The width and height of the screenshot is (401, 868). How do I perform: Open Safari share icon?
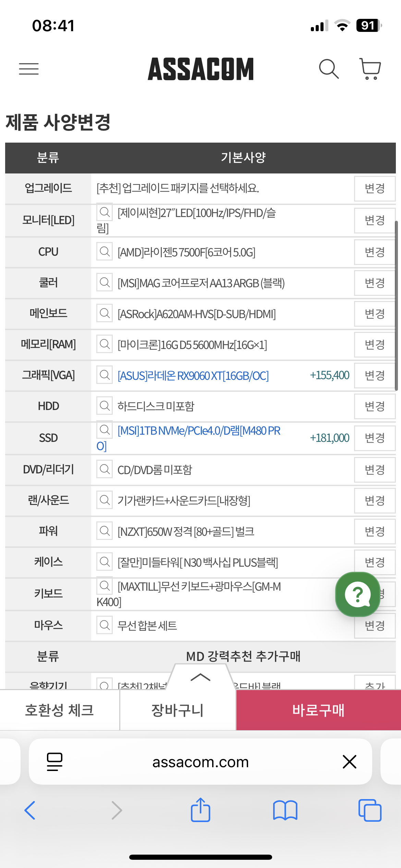point(200,810)
